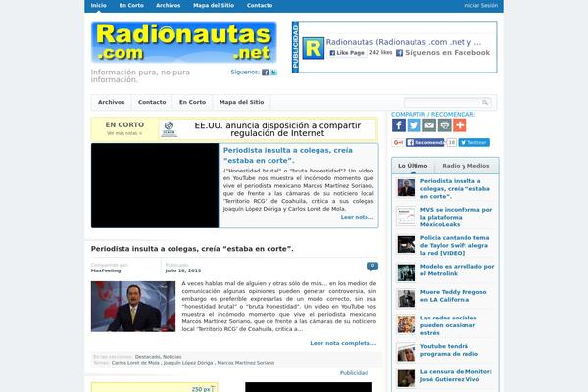
Task: Open Joaquín López Dóriga tag
Action: coord(188,363)
